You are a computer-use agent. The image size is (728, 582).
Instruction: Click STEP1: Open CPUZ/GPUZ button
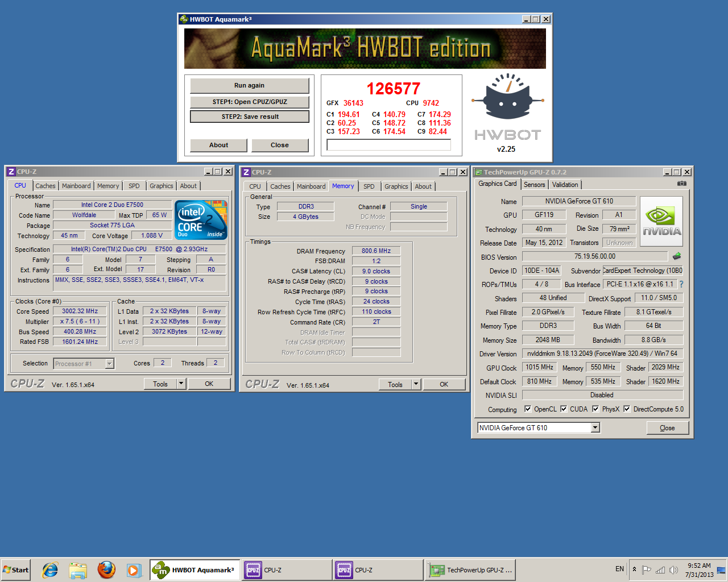coord(249,102)
